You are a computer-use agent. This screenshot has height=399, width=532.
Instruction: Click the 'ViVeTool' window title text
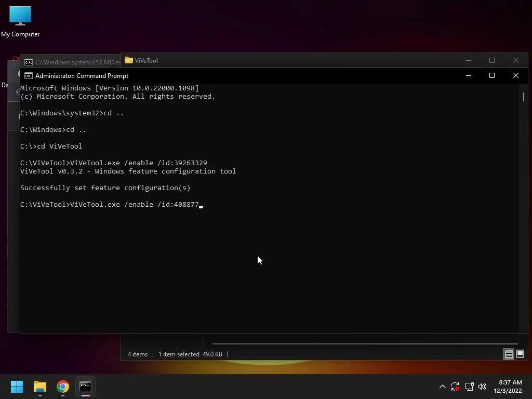tap(146, 60)
